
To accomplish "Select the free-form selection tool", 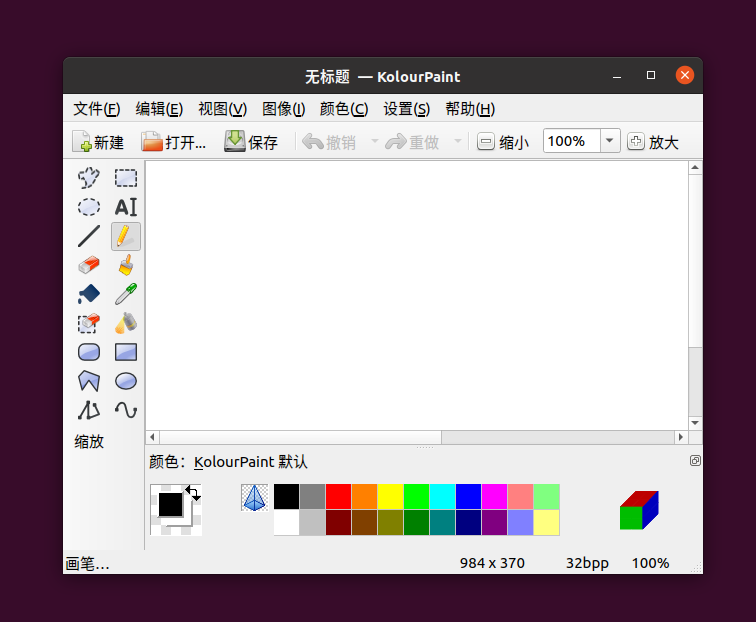I will (89, 178).
